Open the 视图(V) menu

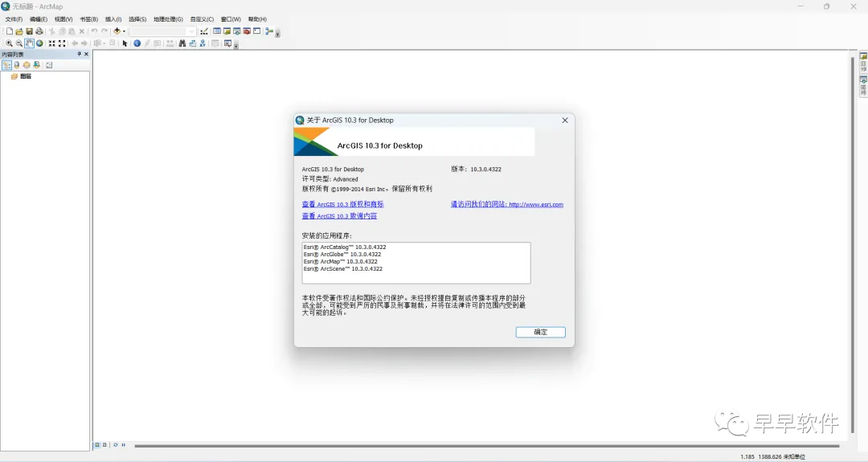63,19
